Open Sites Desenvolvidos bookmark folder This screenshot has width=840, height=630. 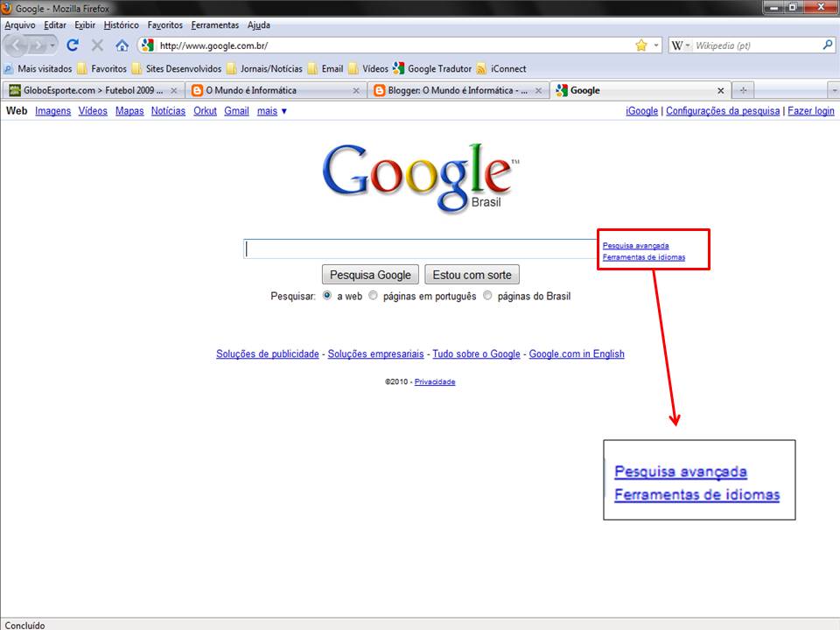pyautogui.click(x=177, y=68)
